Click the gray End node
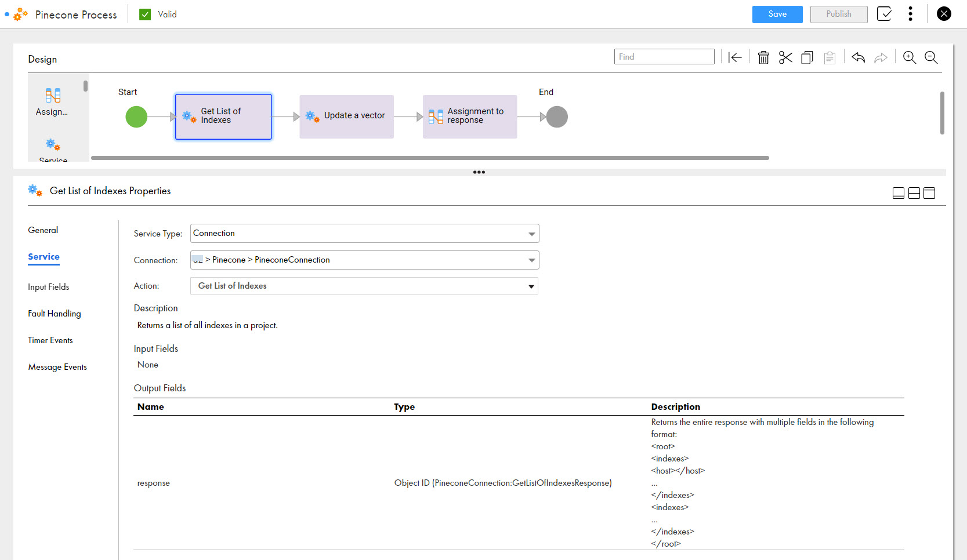Screen dimensions: 967x560 pos(557,117)
